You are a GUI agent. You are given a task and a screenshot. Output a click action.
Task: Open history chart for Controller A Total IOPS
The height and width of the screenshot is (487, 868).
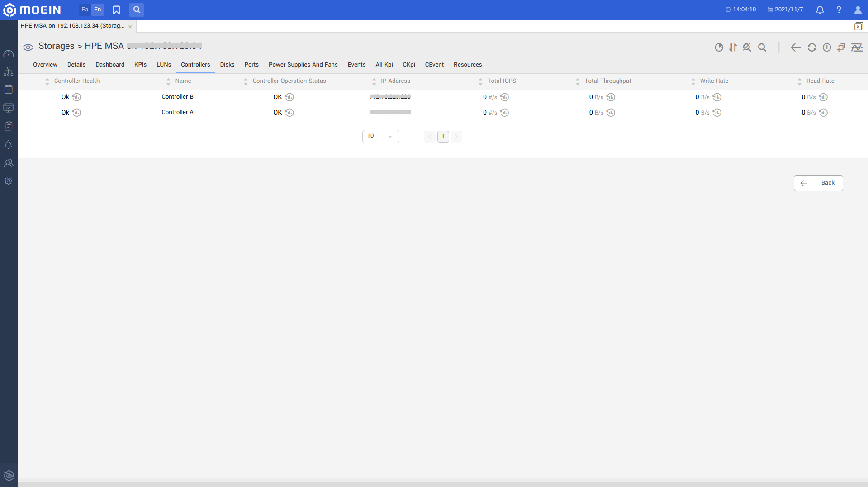504,112
